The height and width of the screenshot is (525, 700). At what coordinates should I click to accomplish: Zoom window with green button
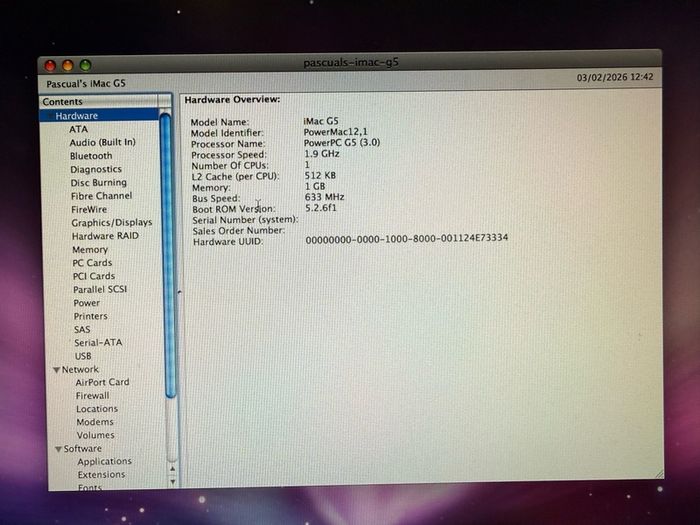(x=85, y=65)
